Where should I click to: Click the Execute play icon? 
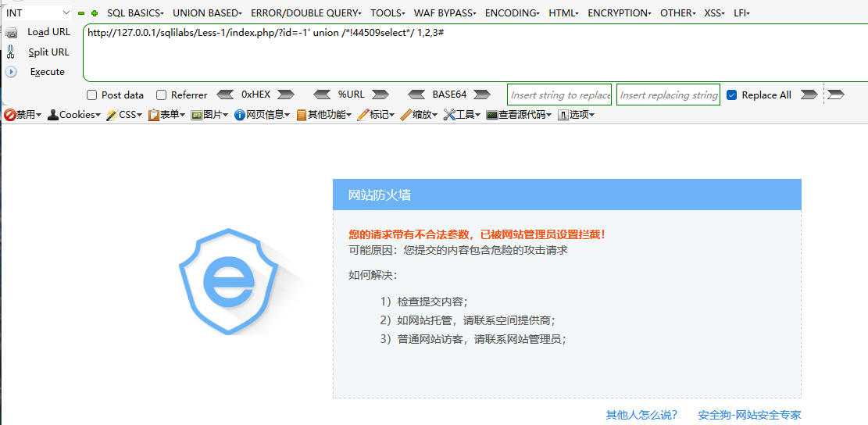click(11, 72)
